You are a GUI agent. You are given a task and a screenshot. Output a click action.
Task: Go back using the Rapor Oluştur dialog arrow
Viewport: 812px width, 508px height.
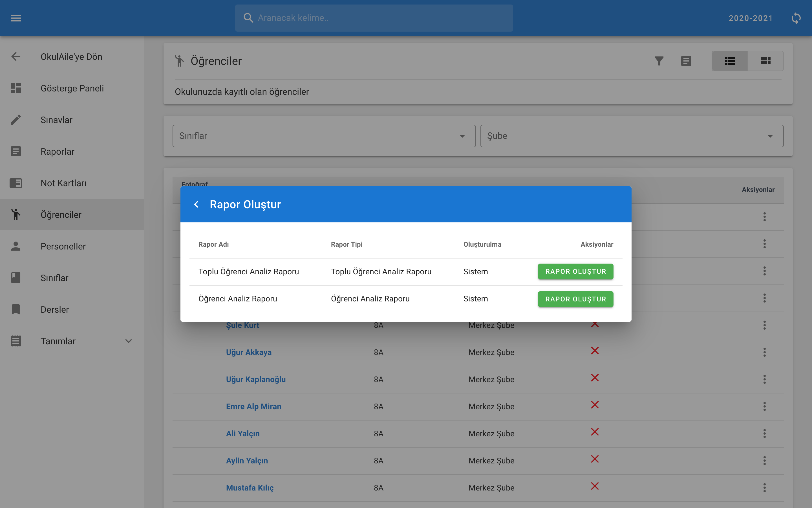point(196,204)
